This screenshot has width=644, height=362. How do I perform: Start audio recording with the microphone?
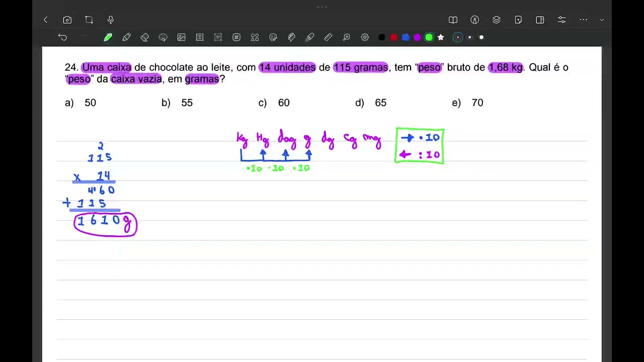pyautogui.click(x=111, y=20)
